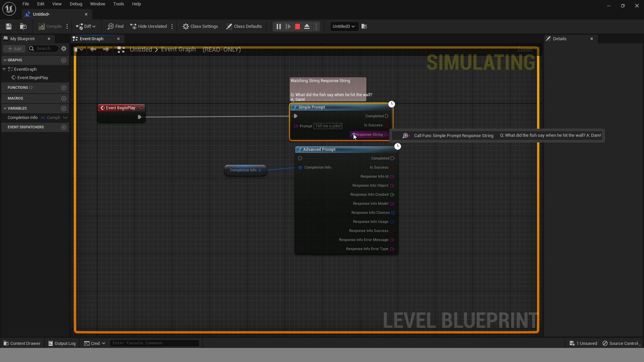Open Class Settings

pos(200,26)
